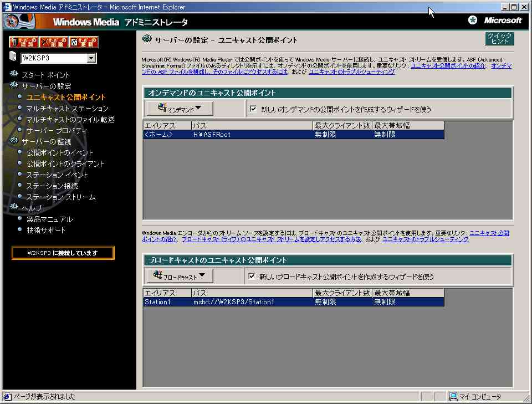Image resolution: width=532 pixels, height=404 pixels.
Task: Collapse the サーバーの監視 section
Action: [47, 141]
